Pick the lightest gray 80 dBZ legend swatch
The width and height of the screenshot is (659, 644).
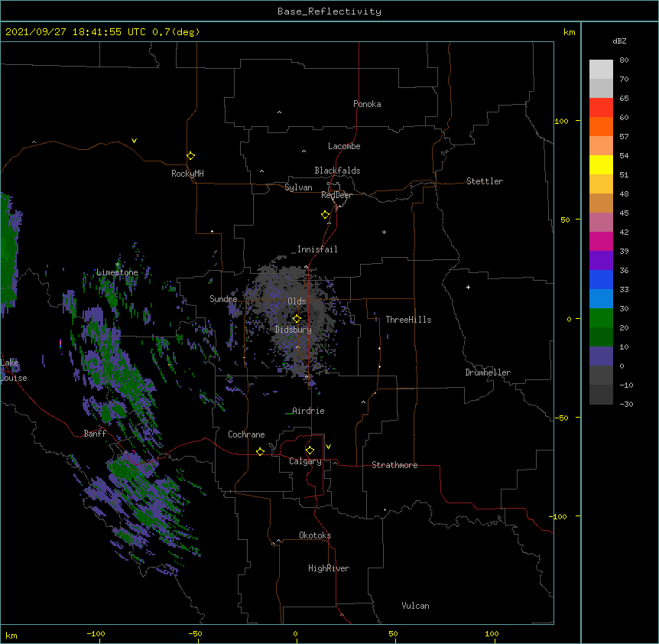pos(601,70)
